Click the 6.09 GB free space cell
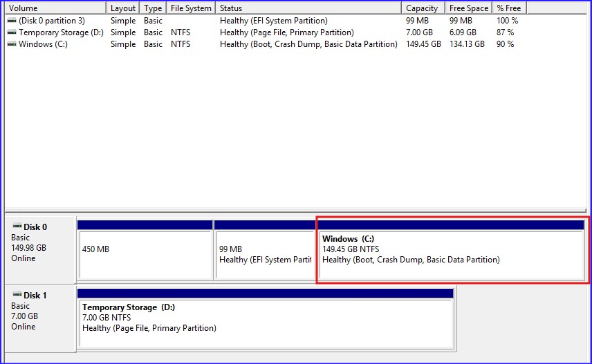This screenshot has width=592, height=364. tap(463, 32)
